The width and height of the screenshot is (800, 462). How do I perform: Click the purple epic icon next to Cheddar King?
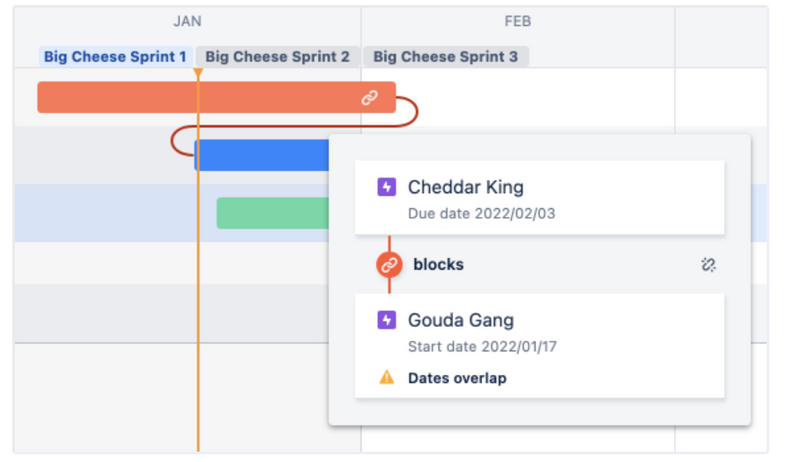[x=387, y=187]
